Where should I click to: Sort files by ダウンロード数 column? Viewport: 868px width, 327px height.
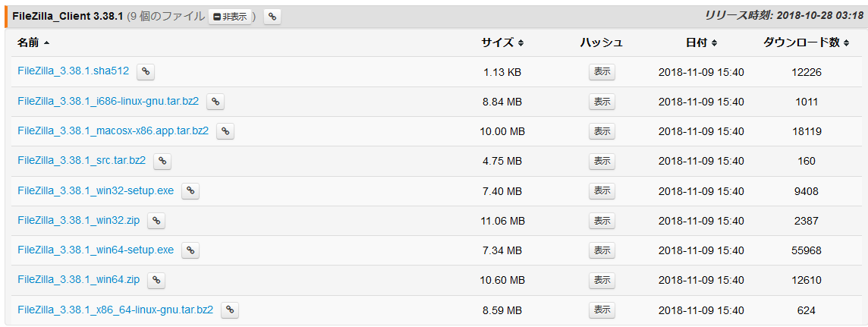click(x=806, y=42)
